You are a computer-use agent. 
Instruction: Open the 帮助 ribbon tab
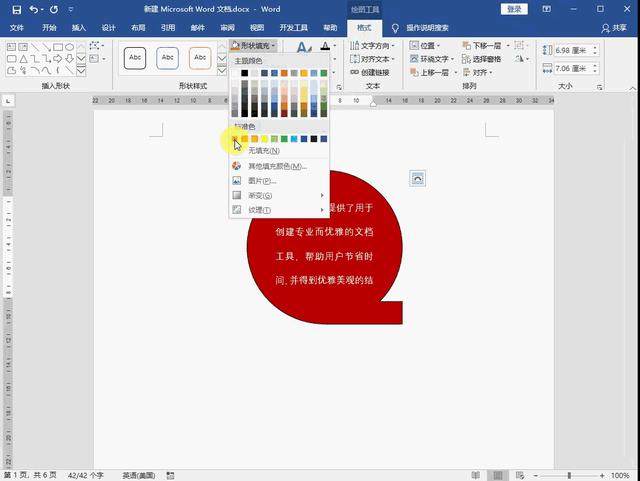pyautogui.click(x=330, y=28)
